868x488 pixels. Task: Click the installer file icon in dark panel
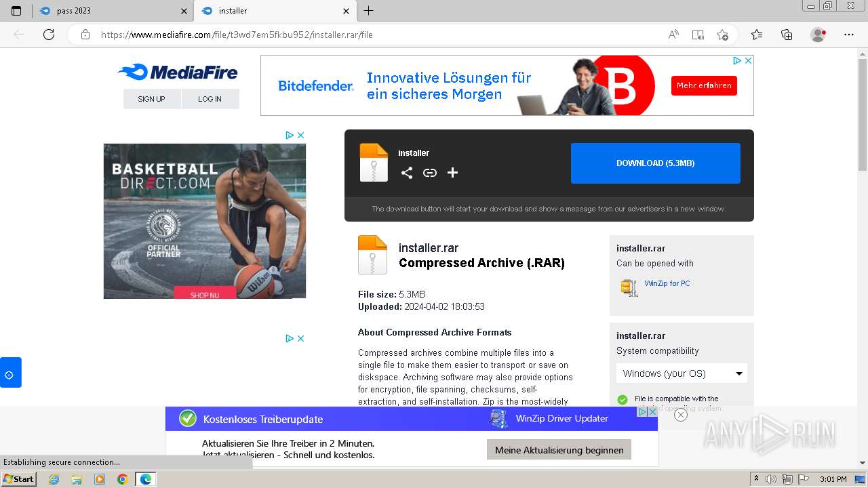tap(374, 163)
